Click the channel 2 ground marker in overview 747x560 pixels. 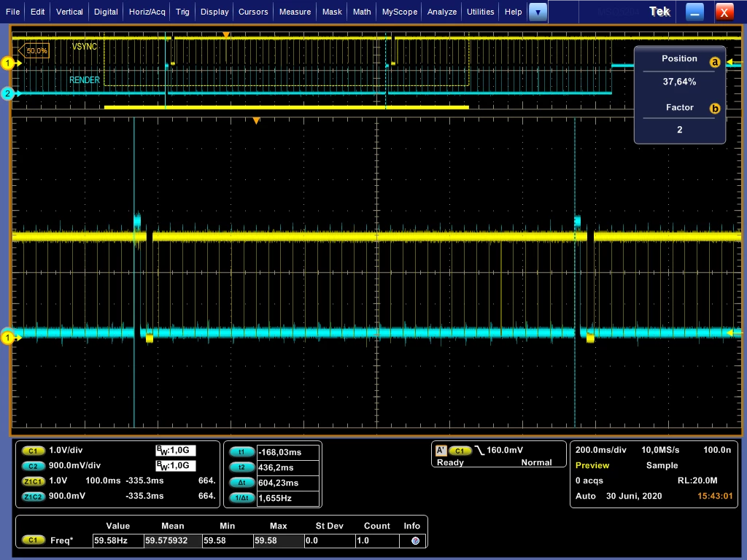tap(8, 93)
